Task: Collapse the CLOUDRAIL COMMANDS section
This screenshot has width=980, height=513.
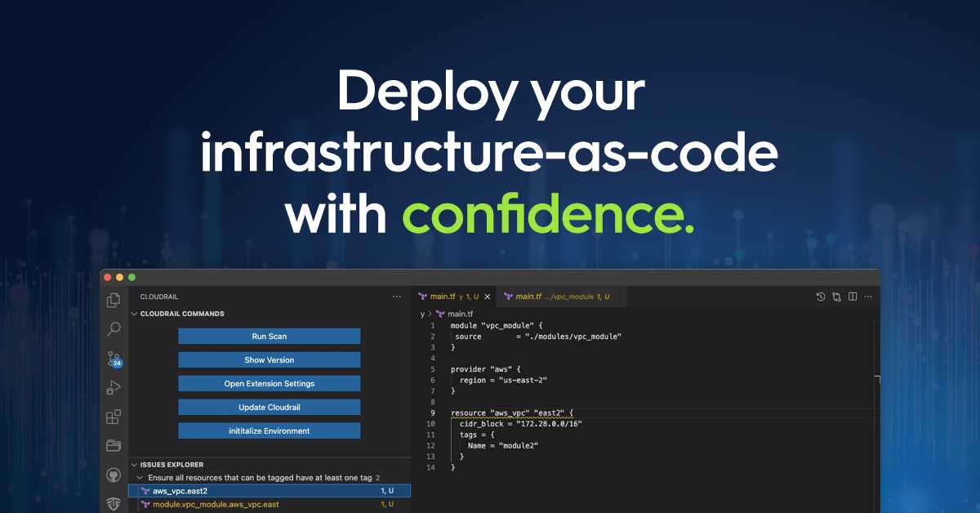Action: coord(133,314)
